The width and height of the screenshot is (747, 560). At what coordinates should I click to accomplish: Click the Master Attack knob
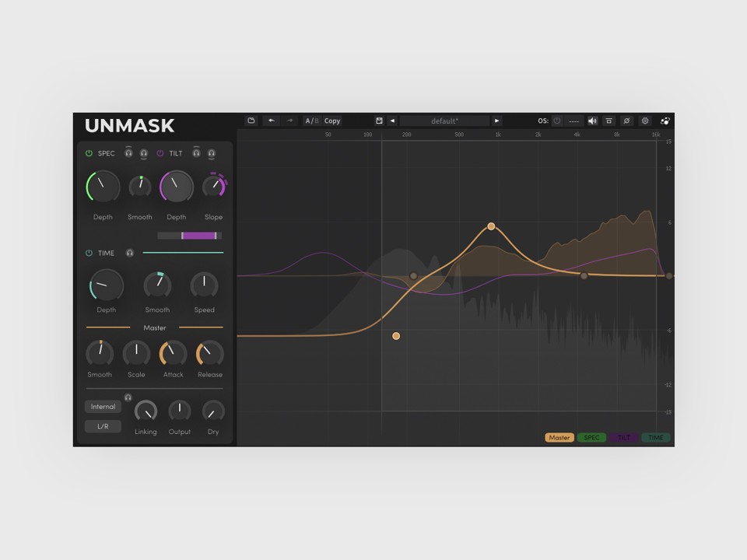pos(173,354)
